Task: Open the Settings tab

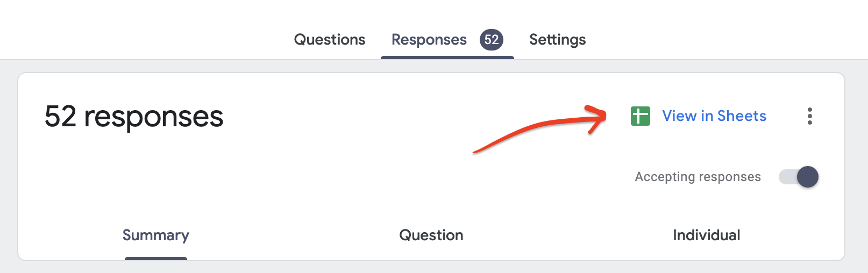Action: point(557,40)
